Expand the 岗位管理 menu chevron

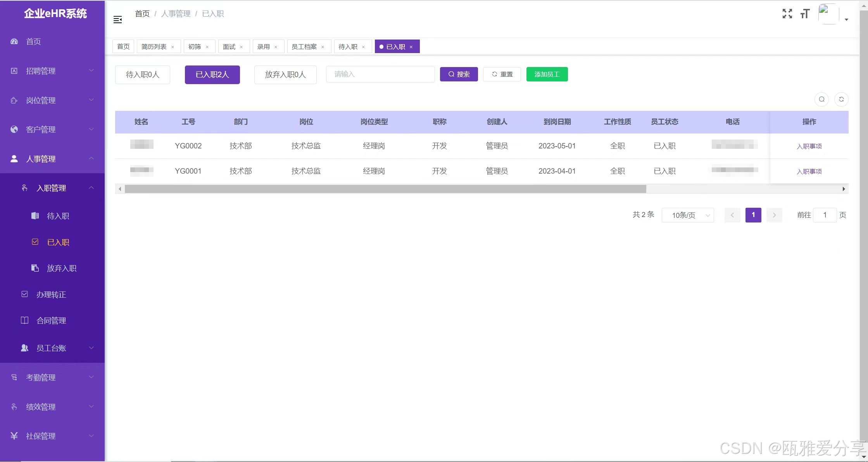[x=91, y=100]
